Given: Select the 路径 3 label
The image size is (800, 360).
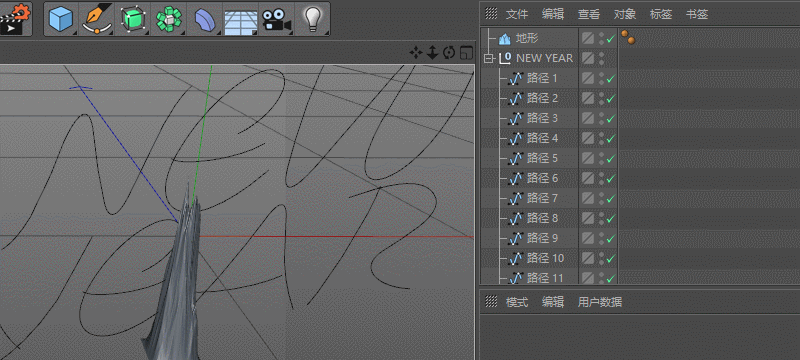Looking at the screenshot, I should [x=542, y=118].
